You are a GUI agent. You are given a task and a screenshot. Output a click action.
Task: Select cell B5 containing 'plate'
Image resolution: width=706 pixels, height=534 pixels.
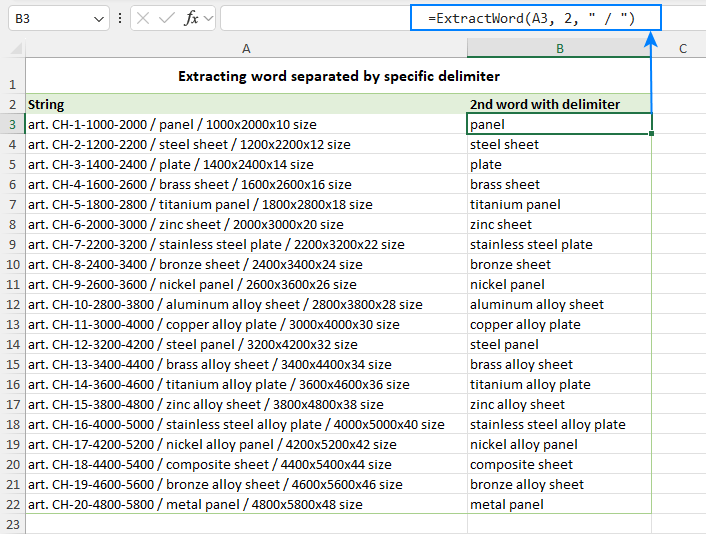pyautogui.click(x=559, y=164)
